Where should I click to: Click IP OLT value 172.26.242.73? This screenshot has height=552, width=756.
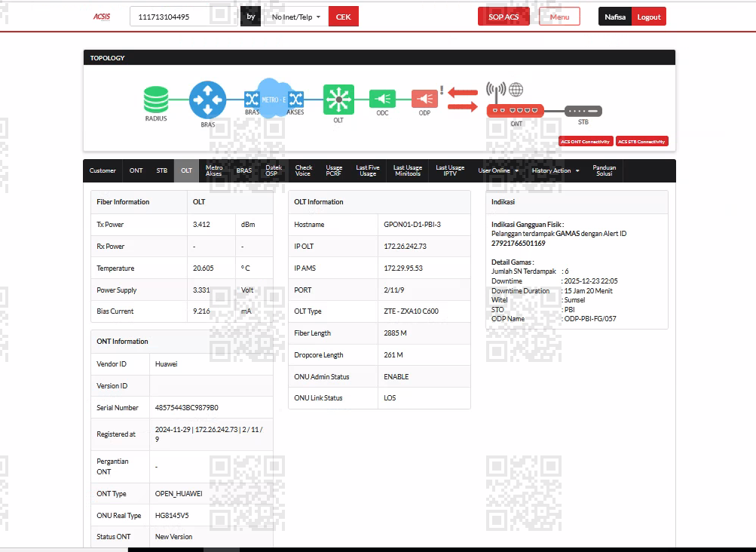405,247
